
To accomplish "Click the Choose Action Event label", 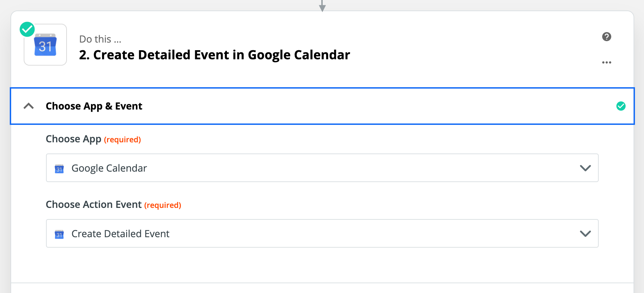I will (x=94, y=204).
